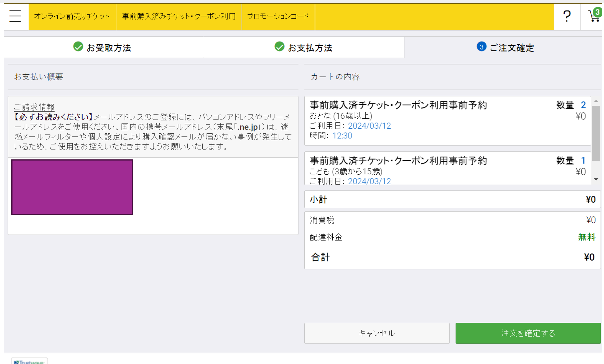Switch to the お支払方法 step tab

point(310,48)
